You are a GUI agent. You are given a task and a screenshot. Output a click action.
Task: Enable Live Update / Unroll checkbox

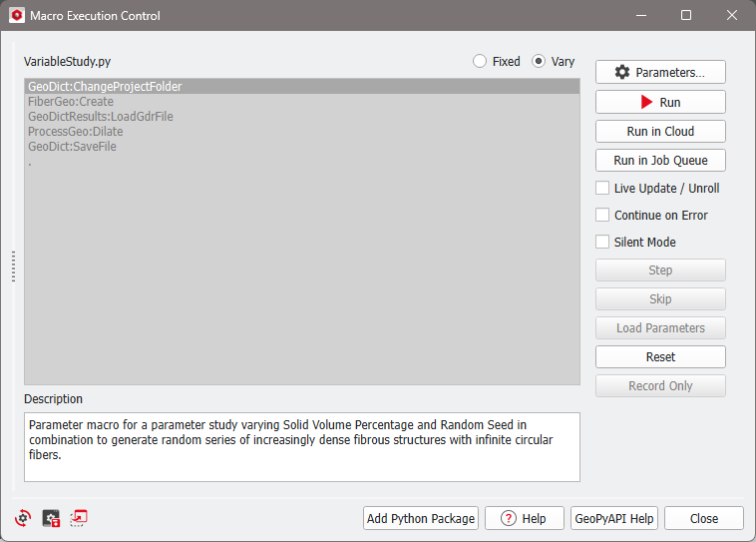coord(602,188)
